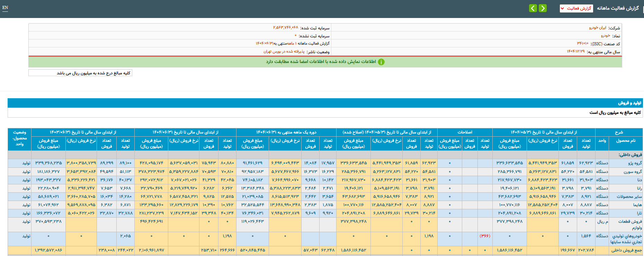
Task: Click the شرح column group header
Action: 619,132
